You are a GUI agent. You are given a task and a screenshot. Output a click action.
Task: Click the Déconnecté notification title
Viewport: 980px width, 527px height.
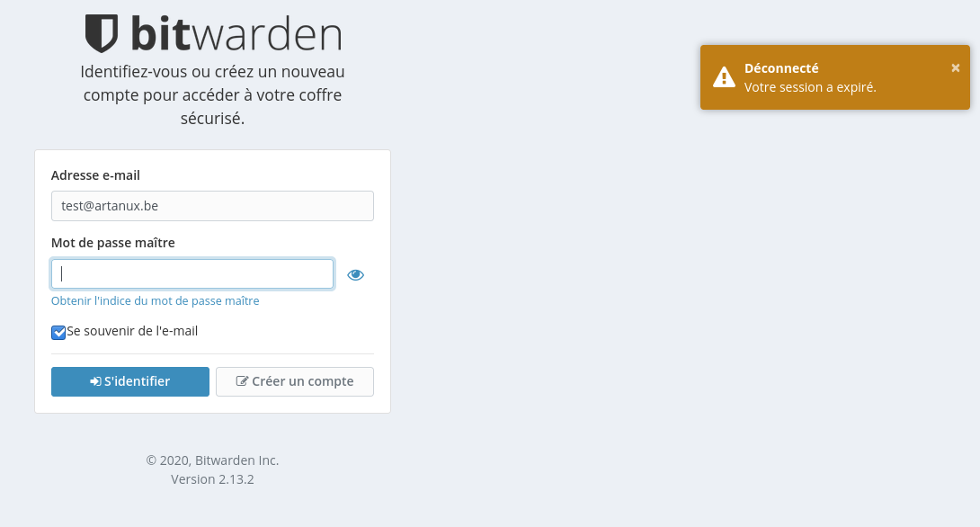click(x=781, y=68)
